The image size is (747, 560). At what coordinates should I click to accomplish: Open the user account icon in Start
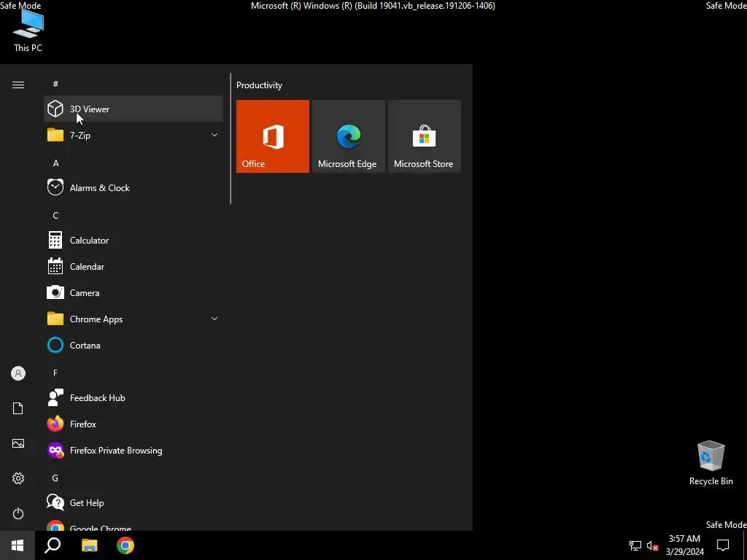18,373
